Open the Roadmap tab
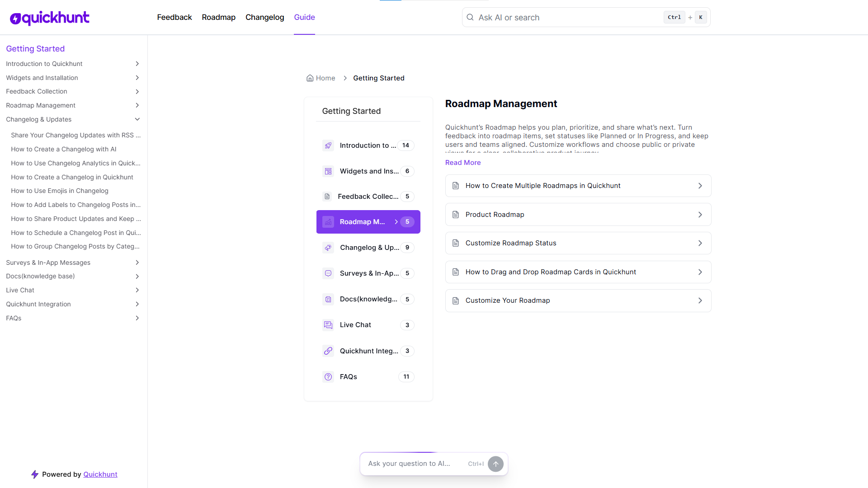Viewport: 868px width, 488px height. tap(219, 17)
